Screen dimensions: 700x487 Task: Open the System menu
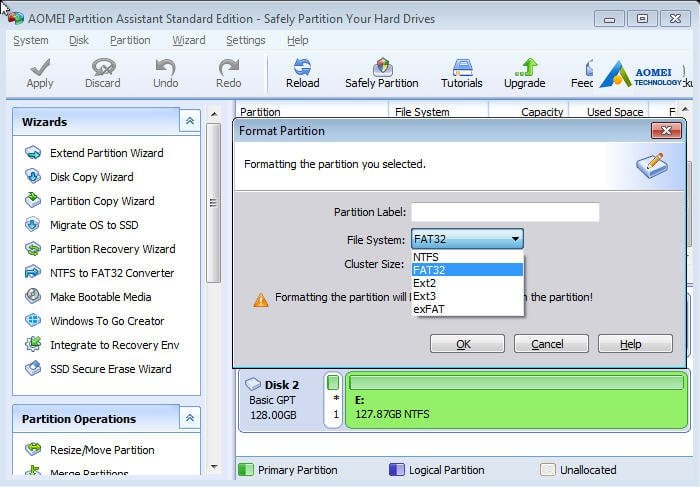(x=31, y=40)
